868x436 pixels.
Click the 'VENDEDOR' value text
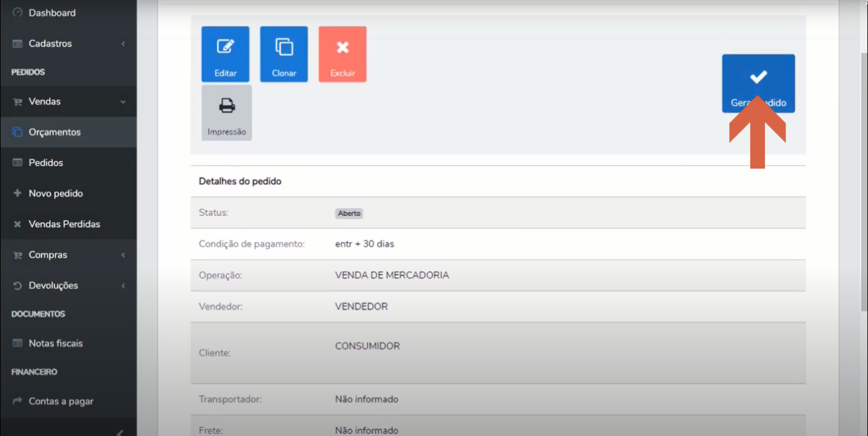click(361, 306)
